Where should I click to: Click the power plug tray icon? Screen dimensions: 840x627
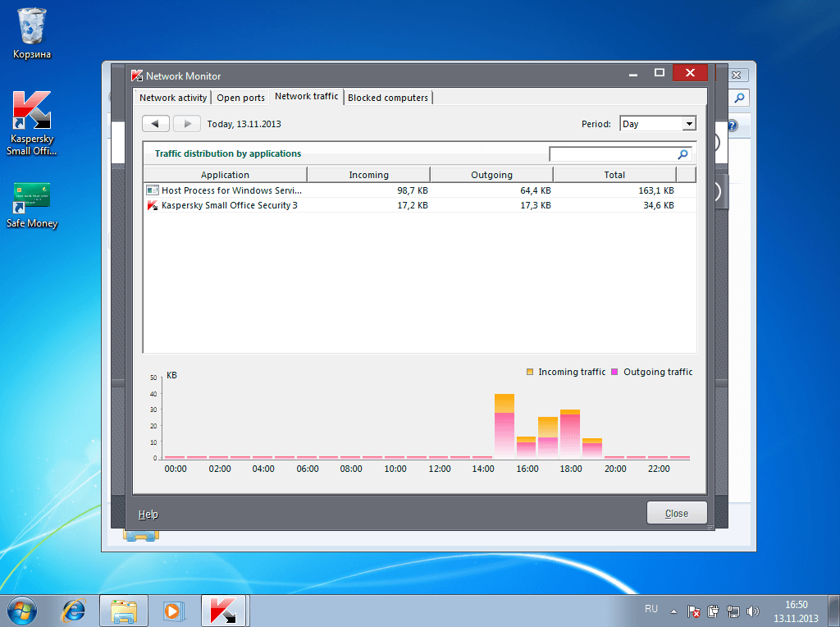pyautogui.click(x=713, y=611)
